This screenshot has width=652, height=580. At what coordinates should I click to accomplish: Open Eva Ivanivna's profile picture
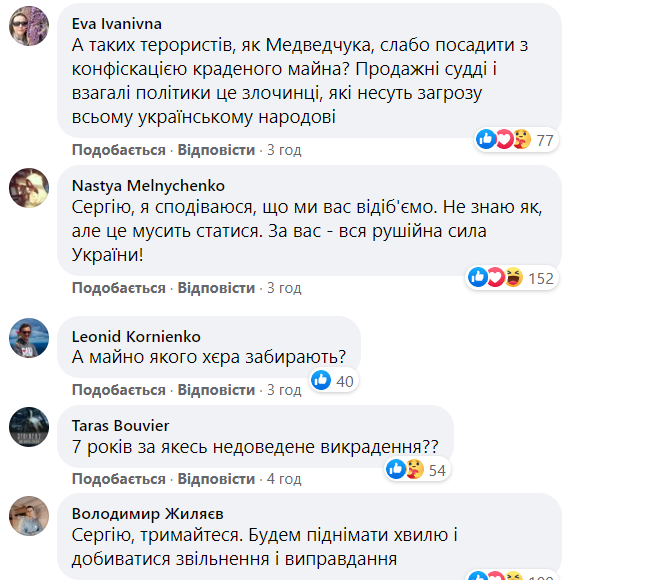point(30,27)
